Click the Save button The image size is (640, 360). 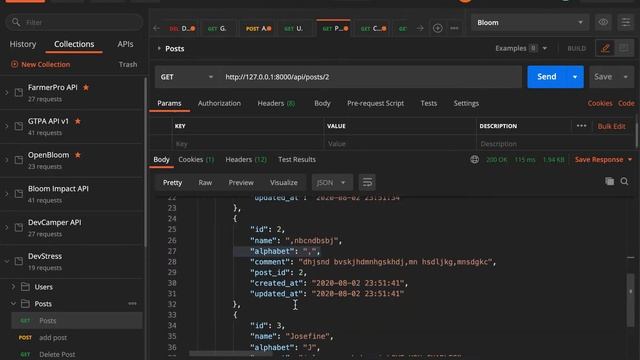[603, 77]
